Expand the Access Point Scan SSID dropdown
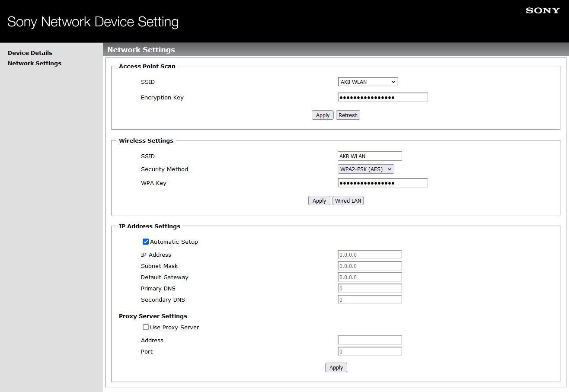The width and height of the screenshot is (569, 392). [368, 82]
